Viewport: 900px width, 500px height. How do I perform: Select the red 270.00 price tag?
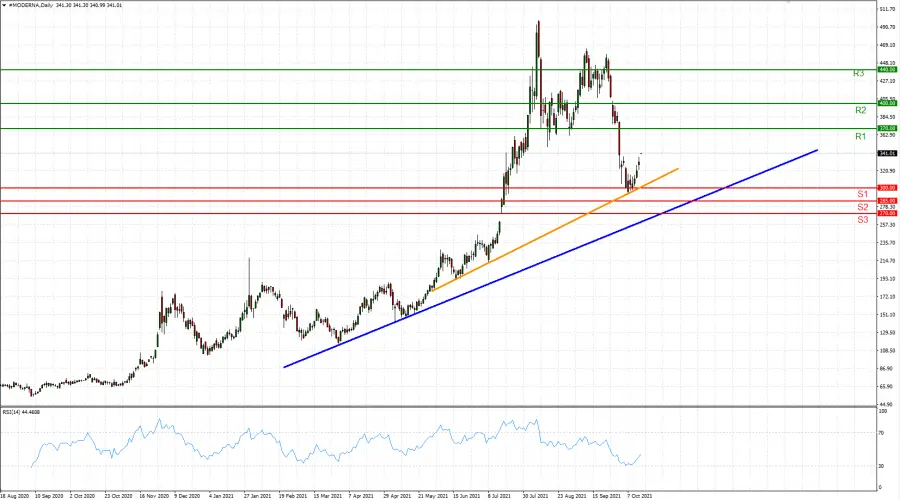click(887, 213)
